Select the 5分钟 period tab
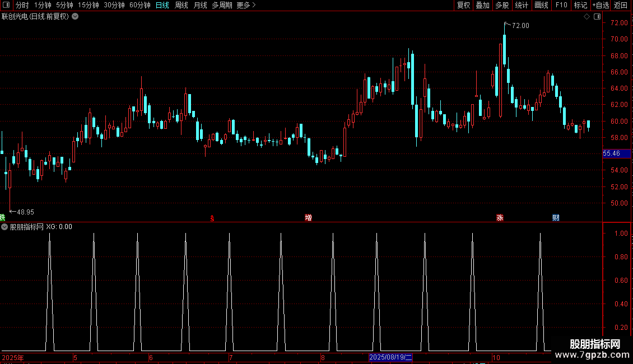 pos(64,5)
